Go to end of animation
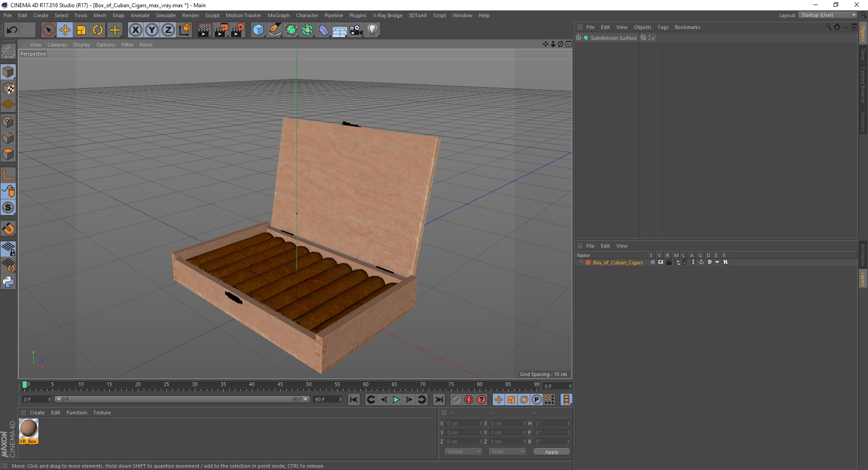The image size is (868, 470). click(x=439, y=399)
